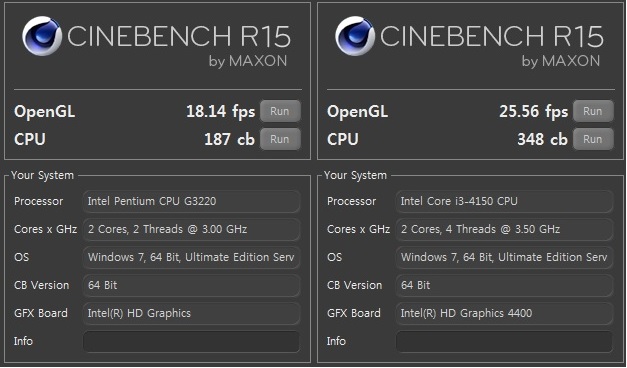Click the right Cinebench sphere logo icon
Image resolution: width=627 pixels, height=368 pixels.
coord(355,36)
